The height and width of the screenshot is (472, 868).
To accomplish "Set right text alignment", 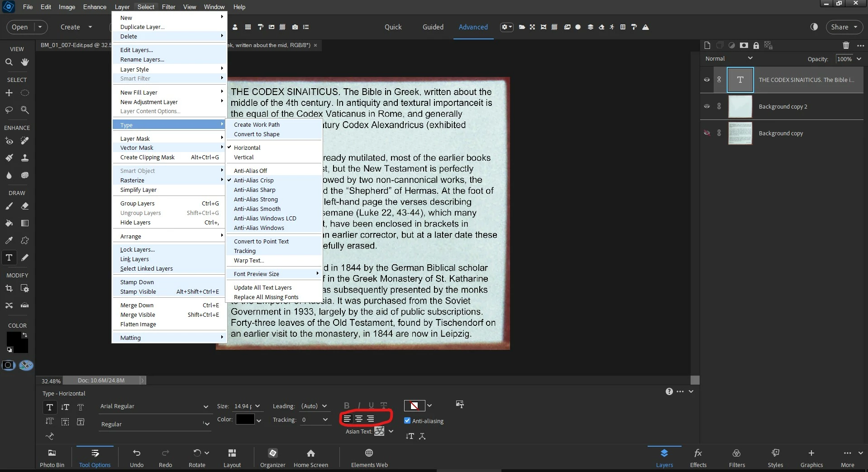I will pos(371,419).
